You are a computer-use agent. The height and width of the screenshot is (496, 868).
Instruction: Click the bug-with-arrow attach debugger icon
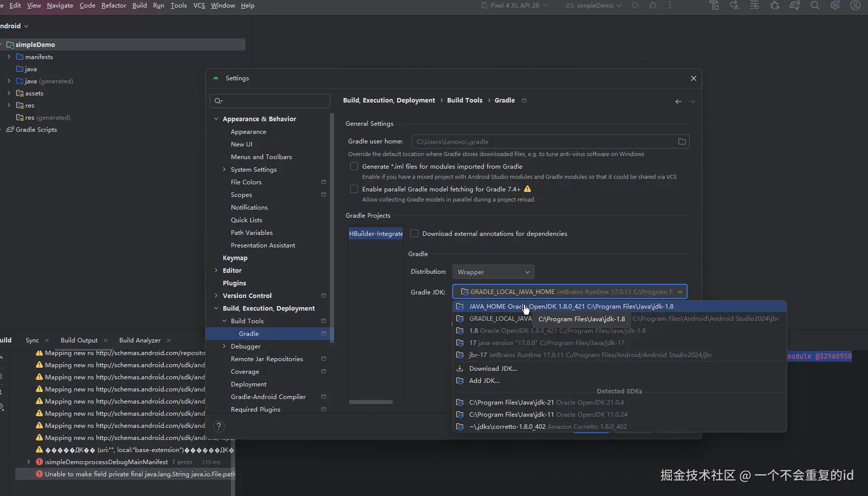(775, 6)
